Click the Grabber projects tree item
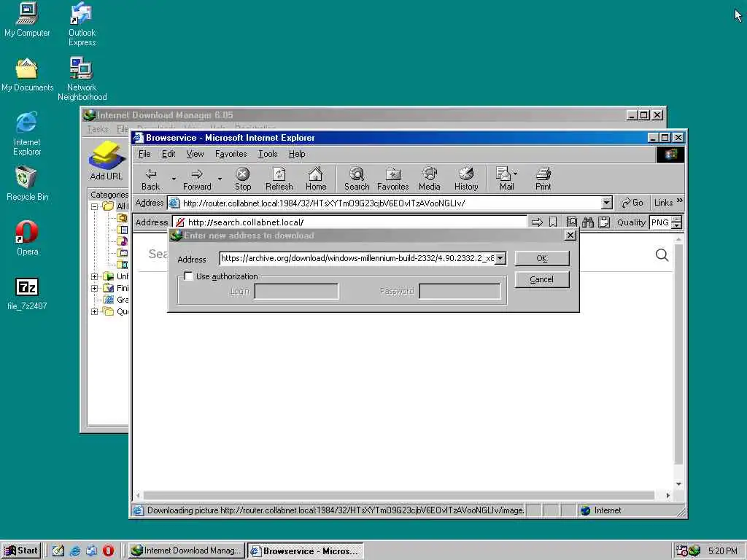Image resolution: width=747 pixels, height=560 pixels. click(x=117, y=300)
